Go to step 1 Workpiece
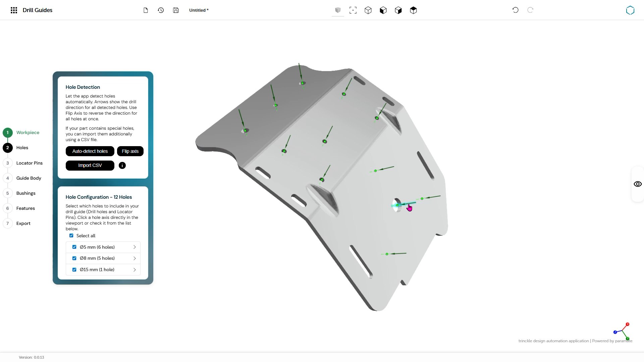This screenshot has width=644, height=362. (x=21, y=132)
